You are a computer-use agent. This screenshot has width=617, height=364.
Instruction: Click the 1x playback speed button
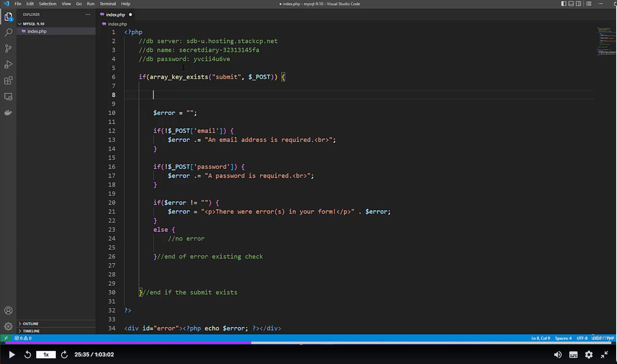point(46,355)
